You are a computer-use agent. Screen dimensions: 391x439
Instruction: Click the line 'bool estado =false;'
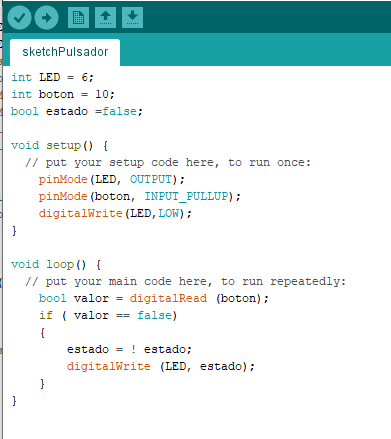(x=77, y=111)
